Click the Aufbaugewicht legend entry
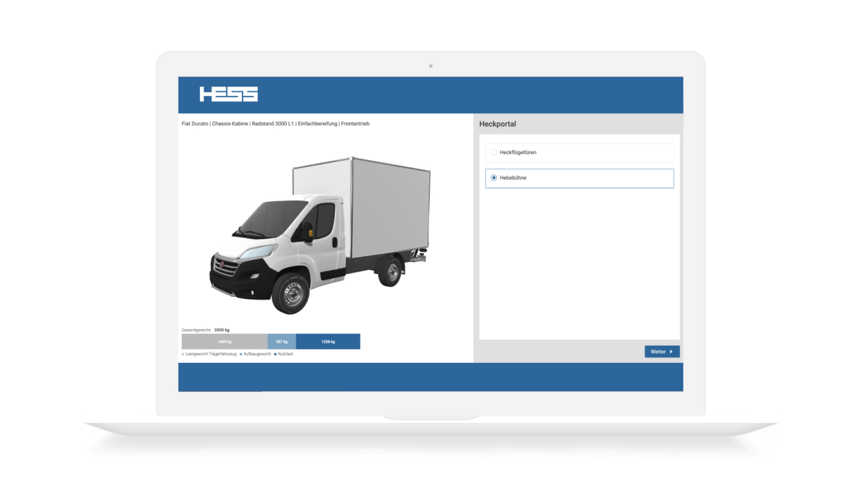Image resolution: width=868 pixels, height=488 pixels. click(x=255, y=354)
